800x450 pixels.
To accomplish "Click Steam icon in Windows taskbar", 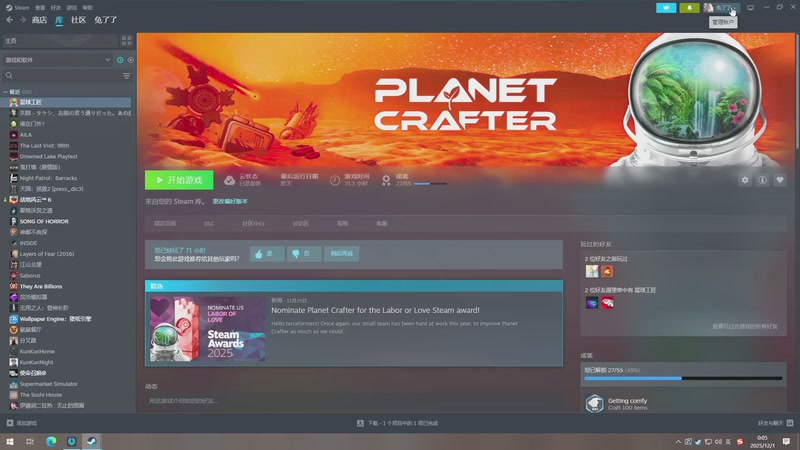I will (x=92, y=441).
